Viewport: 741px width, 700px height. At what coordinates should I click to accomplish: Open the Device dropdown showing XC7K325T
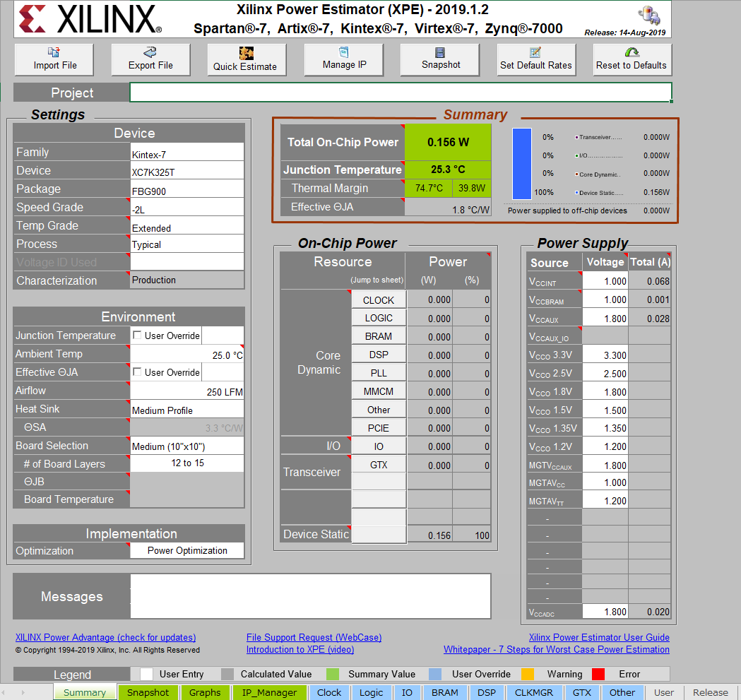pos(187,171)
